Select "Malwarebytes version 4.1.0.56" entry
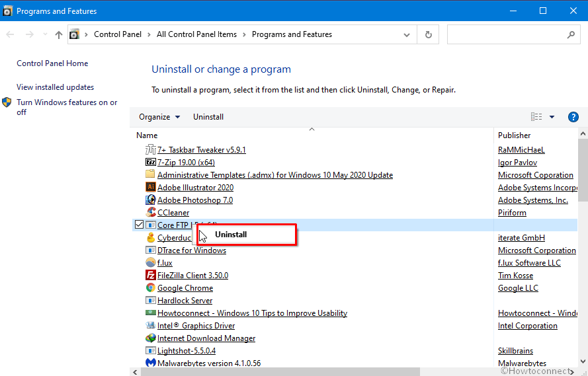This screenshot has height=376, width=588. [209, 363]
